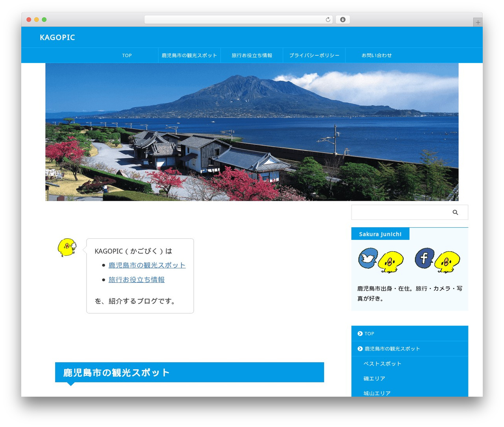
Task: Open the 旅行お役立ち情報 navigation item
Action: [x=252, y=56]
